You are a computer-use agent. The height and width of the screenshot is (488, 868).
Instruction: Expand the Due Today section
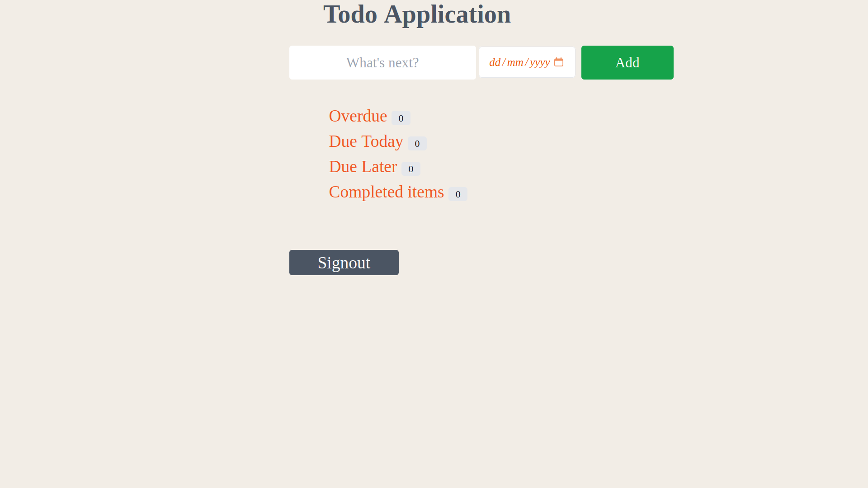coord(365,141)
